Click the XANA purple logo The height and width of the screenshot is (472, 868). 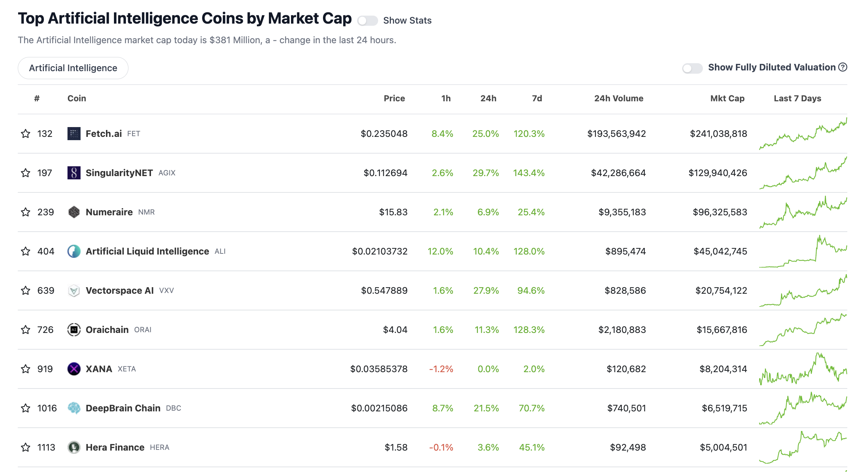[74, 369]
